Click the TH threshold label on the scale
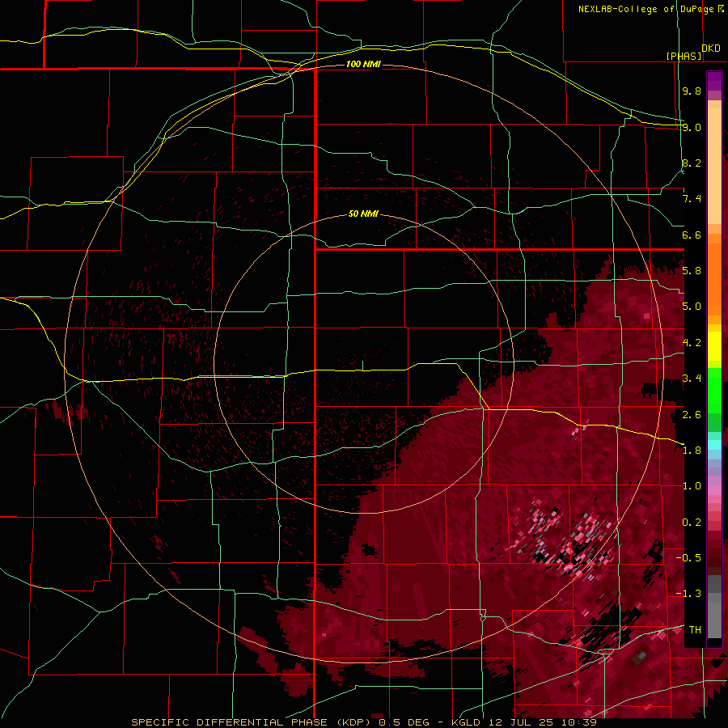The image size is (728, 728). (695, 630)
